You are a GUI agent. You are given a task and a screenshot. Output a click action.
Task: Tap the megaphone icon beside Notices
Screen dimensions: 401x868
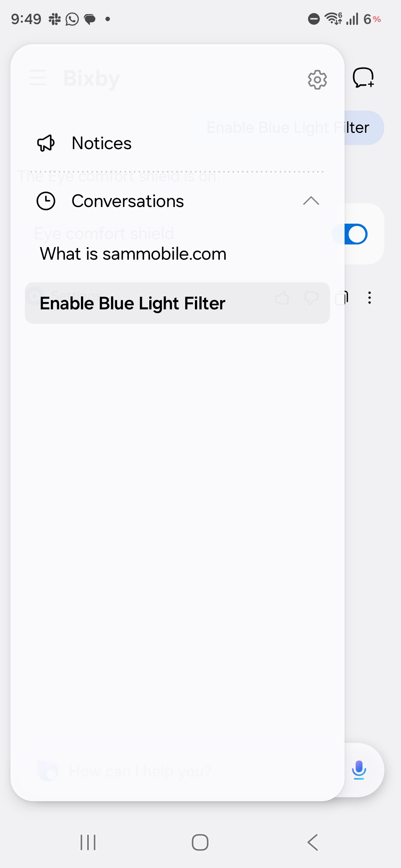pos(46,143)
